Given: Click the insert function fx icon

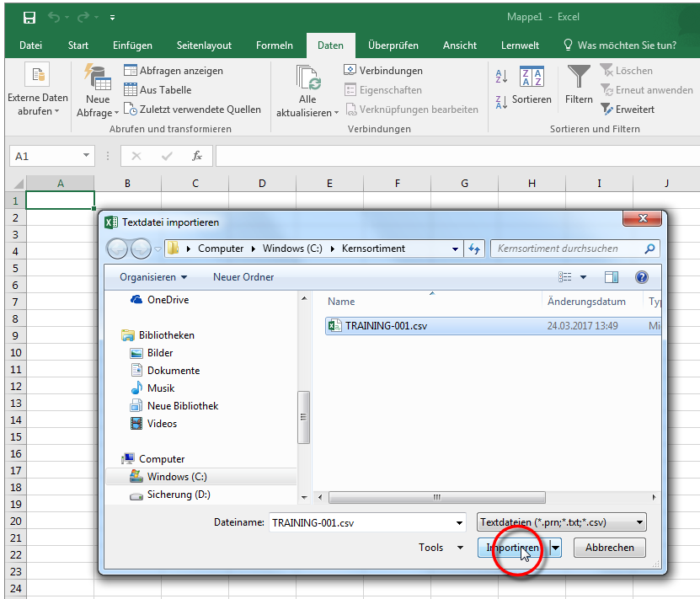Looking at the screenshot, I should tap(197, 156).
